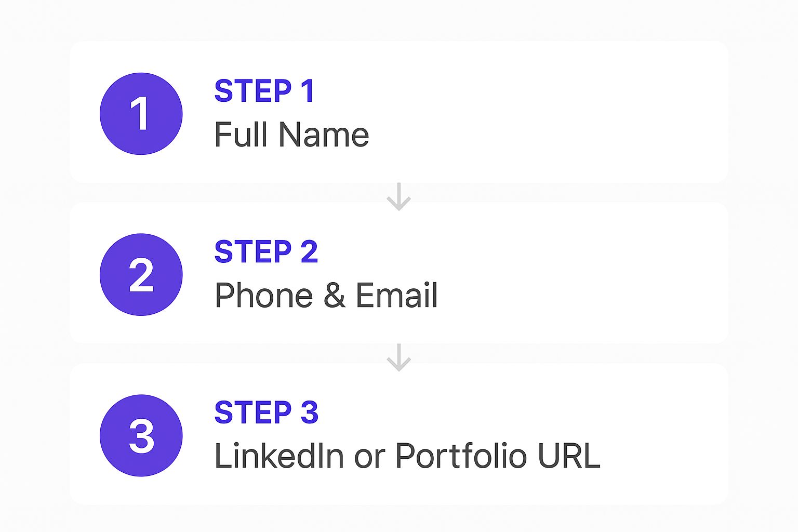
Task: Click the purple circle numbered 2
Action: coord(141,274)
